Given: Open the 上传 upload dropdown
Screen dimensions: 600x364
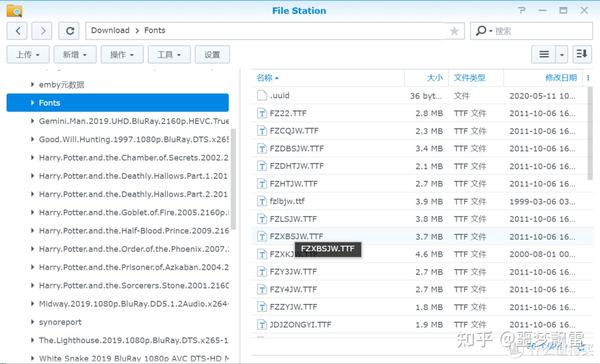Looking at the screenshot, I should (x=28, y=55).
